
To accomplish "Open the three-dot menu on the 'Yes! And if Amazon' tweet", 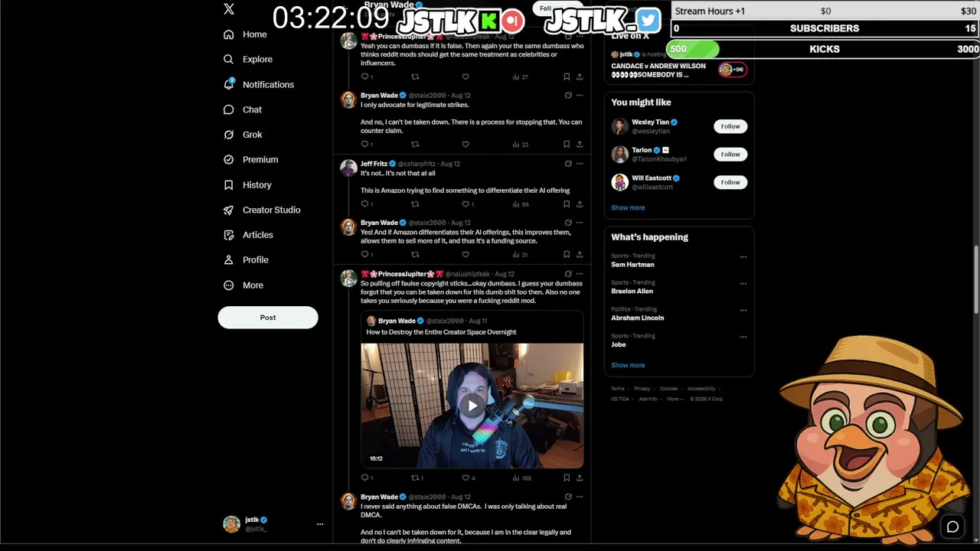I will coord(580,223).
